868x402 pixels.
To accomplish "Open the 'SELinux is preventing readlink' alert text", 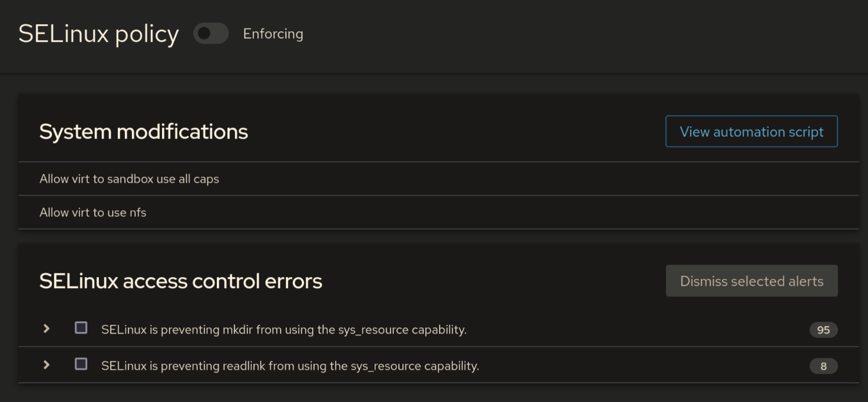I will pyautogui.click(x=291, y=366).
